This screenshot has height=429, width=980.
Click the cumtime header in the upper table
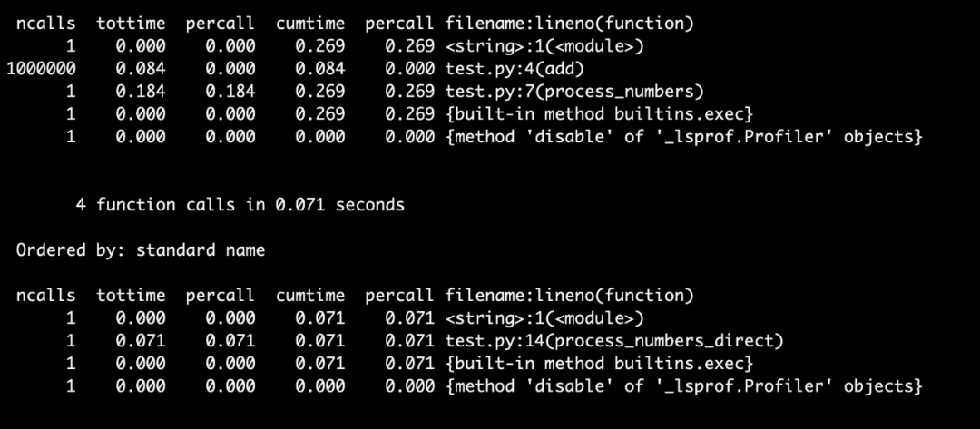[310, 23]
